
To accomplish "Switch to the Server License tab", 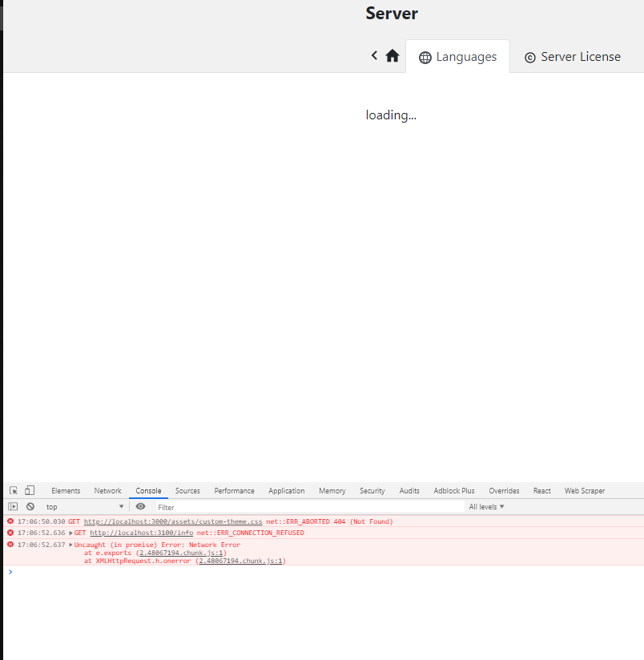I will (572, 56).
